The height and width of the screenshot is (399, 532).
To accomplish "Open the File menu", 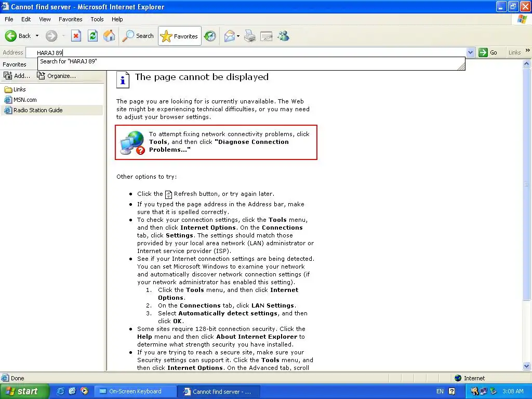I will click(x=9, y=19).
